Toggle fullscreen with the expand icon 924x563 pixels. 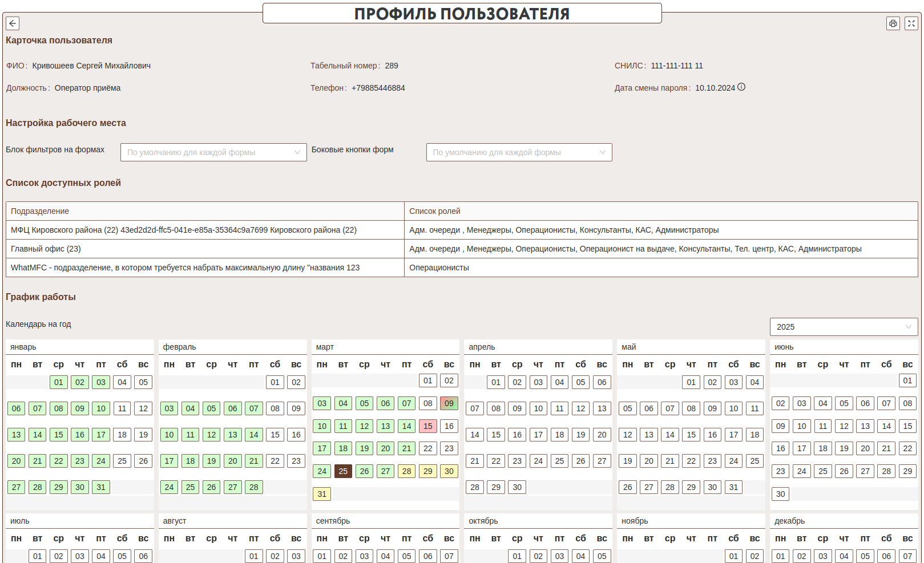point(911,23)
